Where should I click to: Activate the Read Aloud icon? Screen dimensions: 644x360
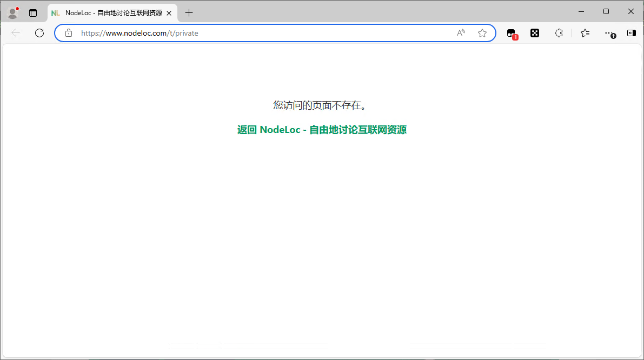(x=461, y=33)
